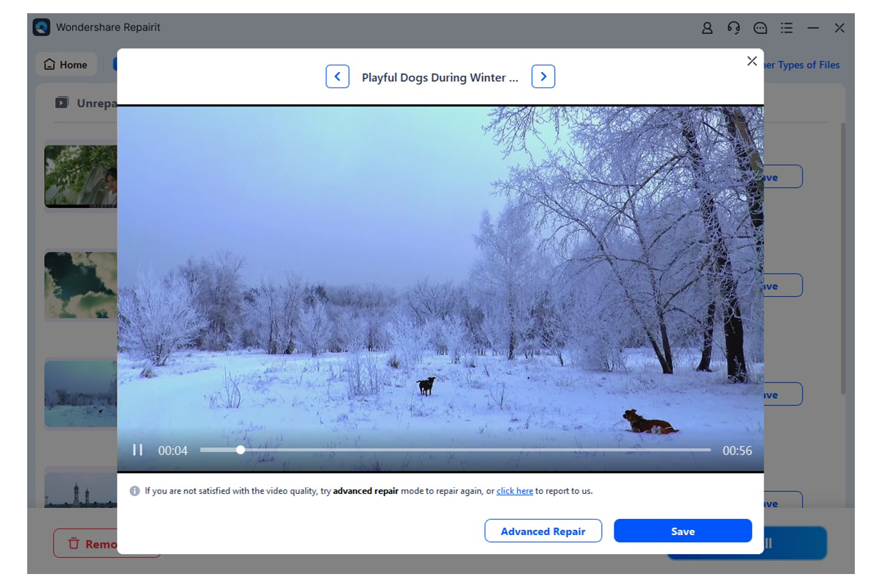
Task: Click the video progress bar
Action: pyautogui.click(x=456, y=449)
